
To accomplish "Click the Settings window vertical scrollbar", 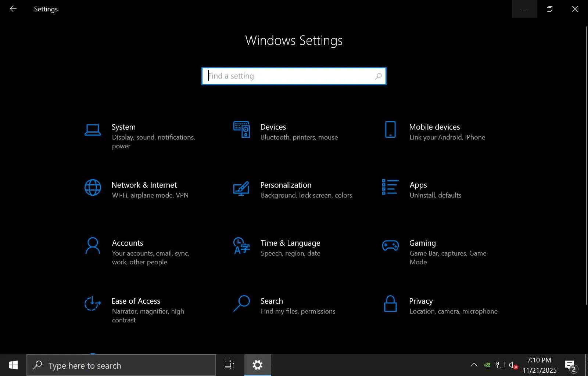I will click(x=586, y=165).
